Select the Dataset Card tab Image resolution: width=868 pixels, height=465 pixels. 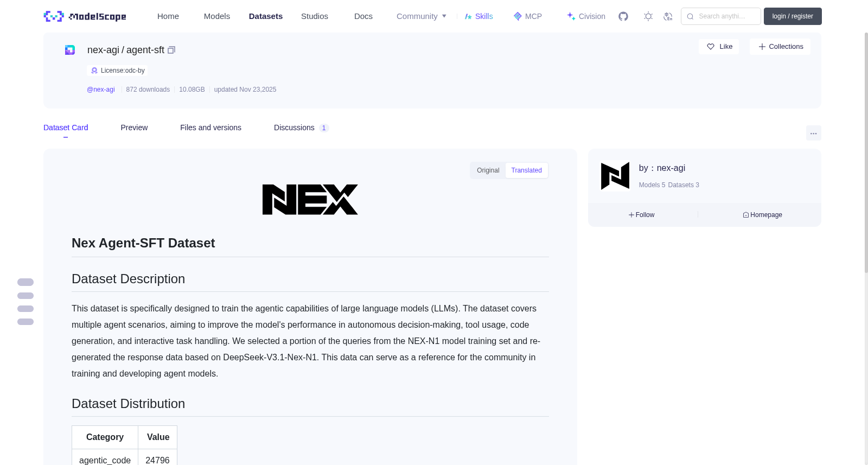coord(66,128)
